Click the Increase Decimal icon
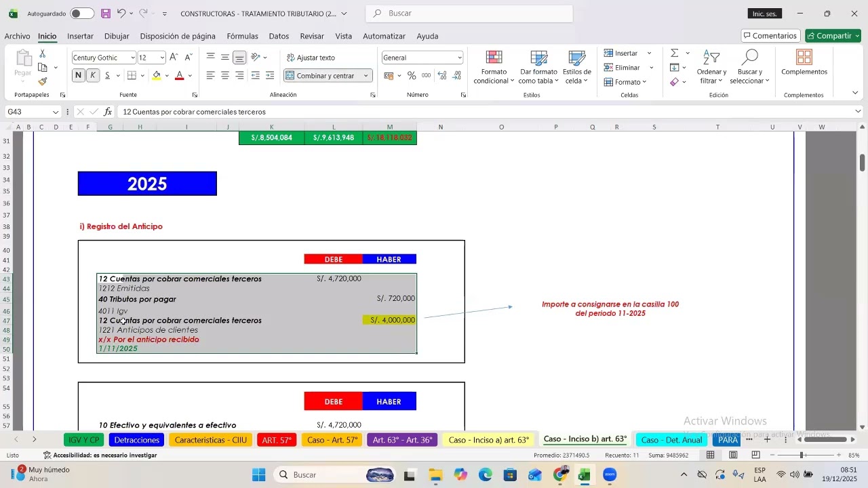 (441, 76)
